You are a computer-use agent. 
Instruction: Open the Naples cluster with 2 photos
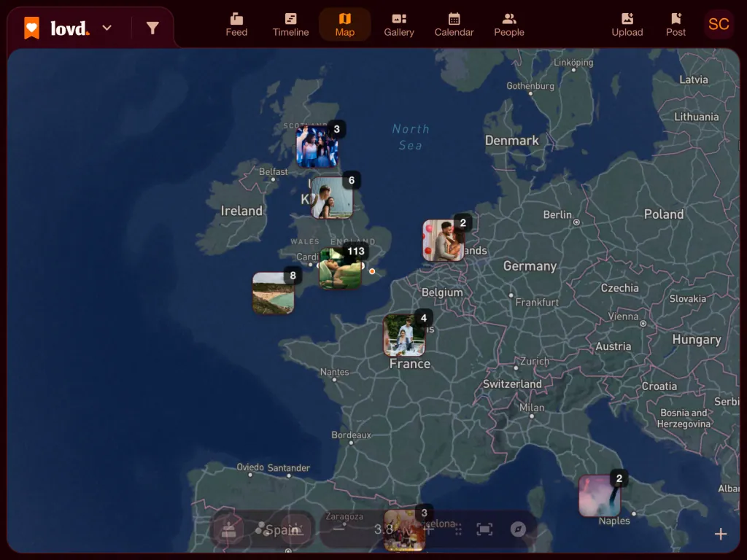pos(600,496)
